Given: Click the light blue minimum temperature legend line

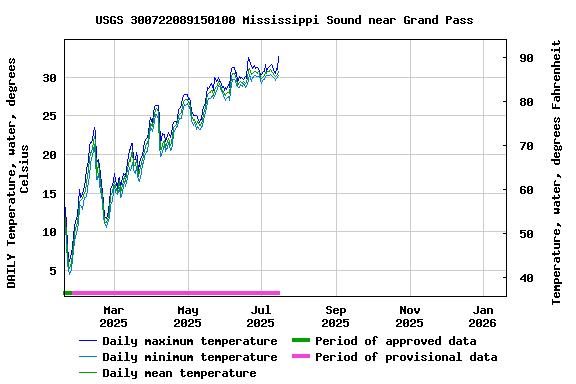Looking at the screenshot, I should coord(88,357).
